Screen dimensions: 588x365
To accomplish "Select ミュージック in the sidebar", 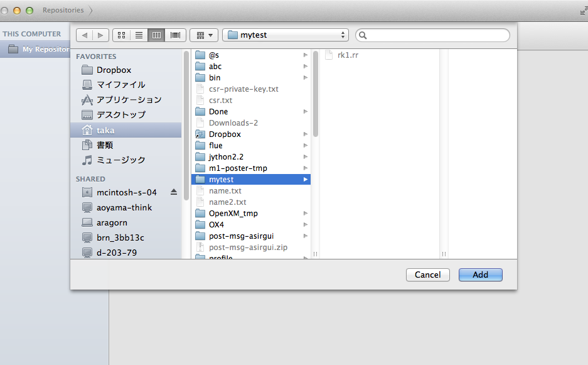I will point(126,160).
